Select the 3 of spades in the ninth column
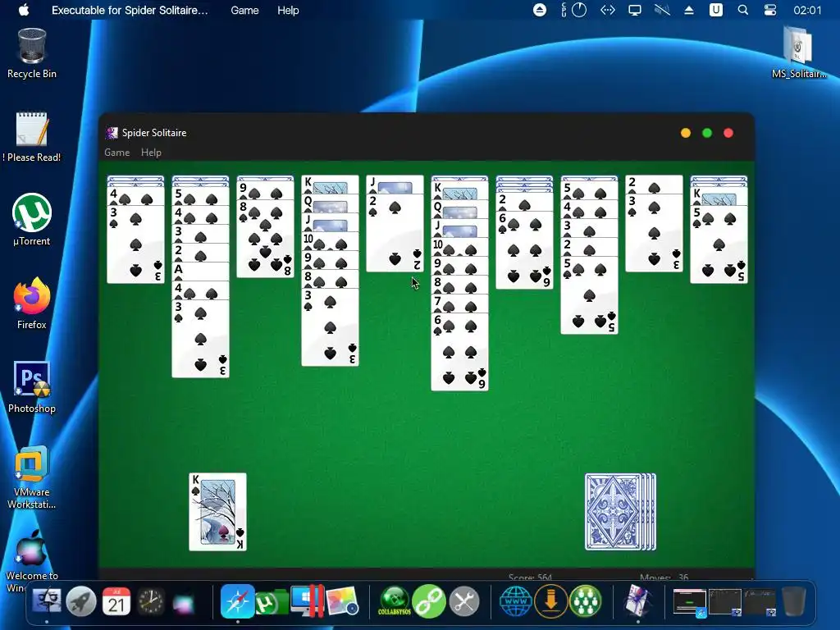The width and height of the screenshot is (840, 630). [654, 232]
